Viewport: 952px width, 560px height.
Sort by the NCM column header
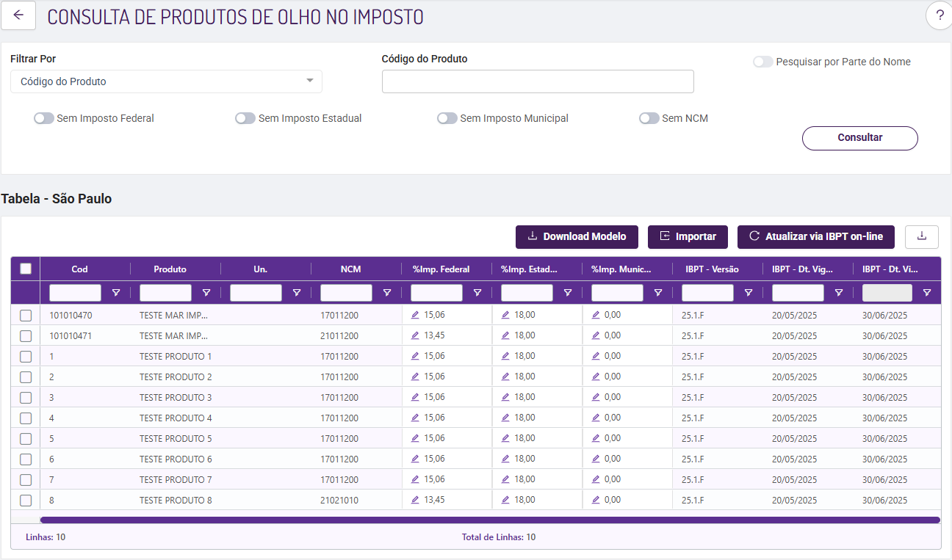pos(350,269)
